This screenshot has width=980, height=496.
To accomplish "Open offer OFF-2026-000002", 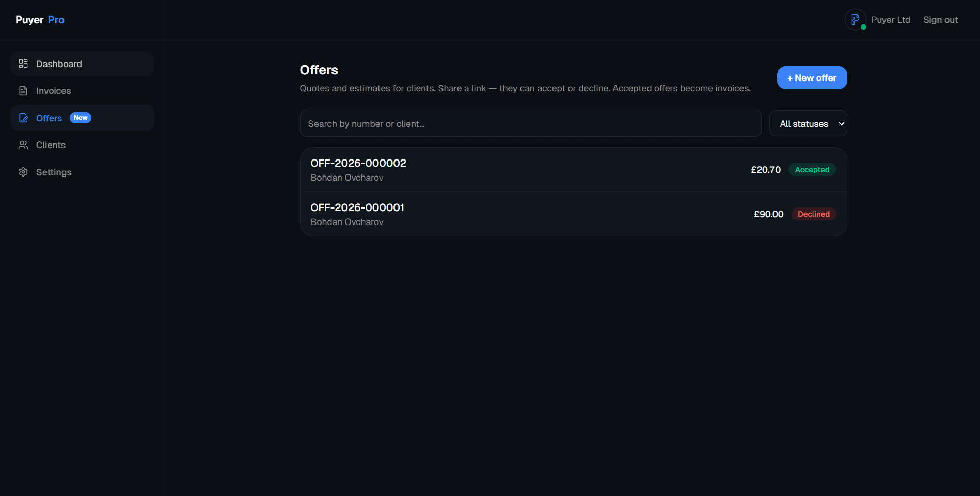I will [358, 164].
